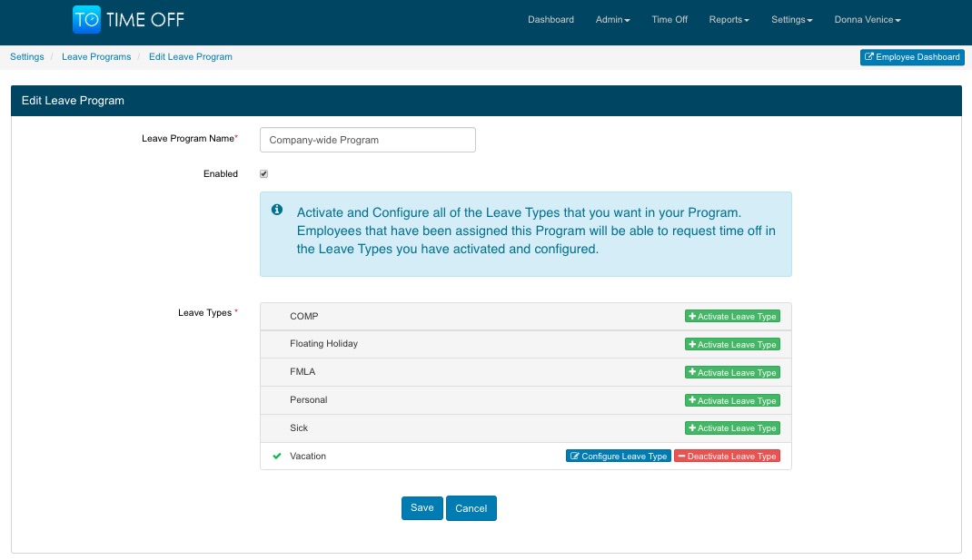Activate the COMP leave type
This screenshot has height=560, width=972.
coord(732,317)
